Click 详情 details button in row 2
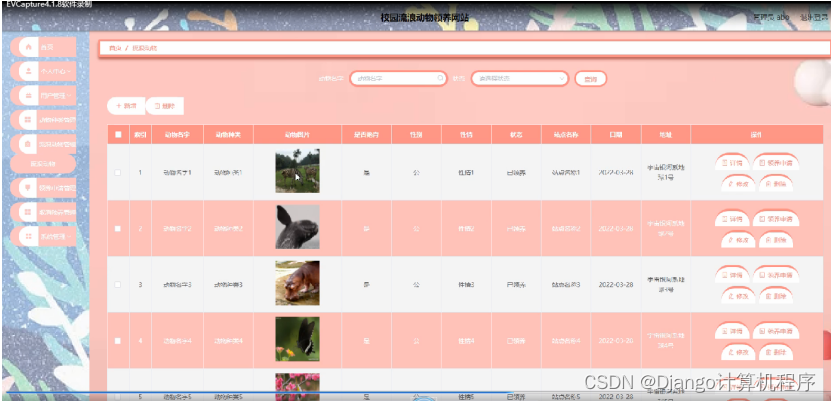831x402 pixels. click(732, 218)
